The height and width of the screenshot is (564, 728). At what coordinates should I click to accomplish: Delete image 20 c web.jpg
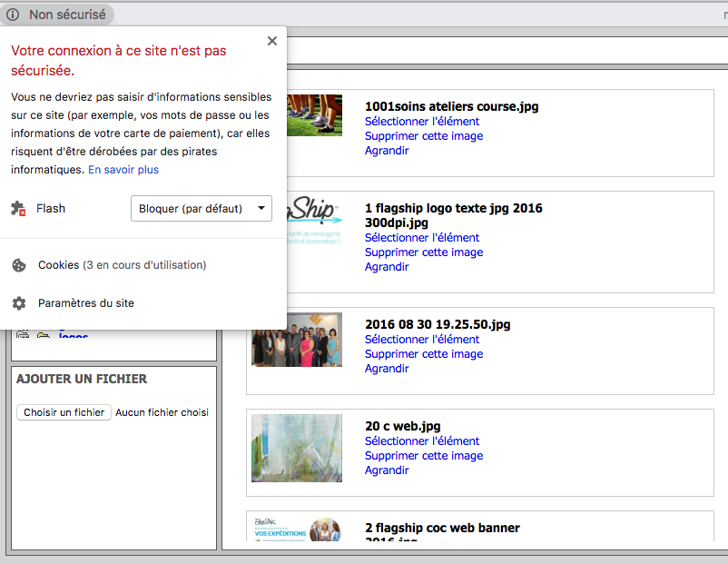coord(424,456)
